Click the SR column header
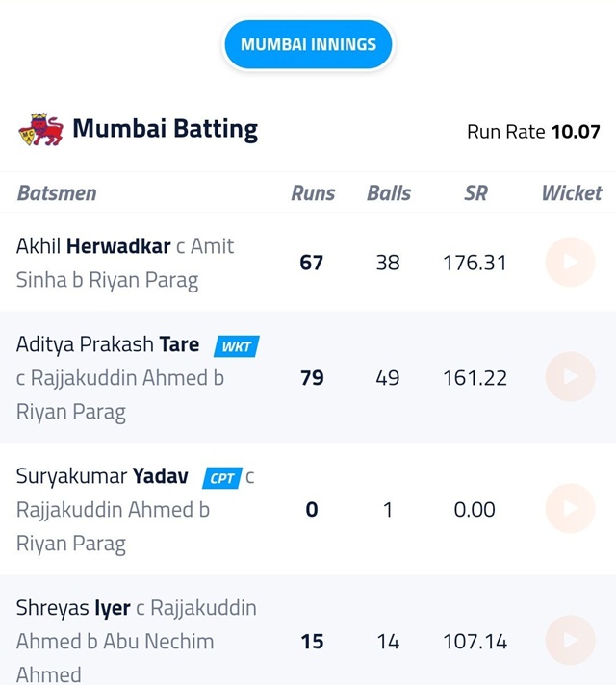Image resolution: width=616 pixels, height=685 pixels. pos(475,193)
